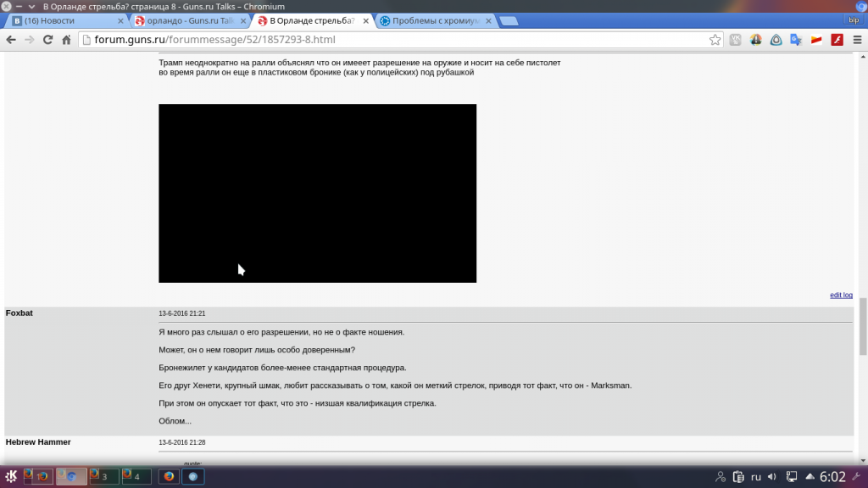Open the volume control tray icon
Viewport: 868px width, 488px height.
(x=772, y=476)
